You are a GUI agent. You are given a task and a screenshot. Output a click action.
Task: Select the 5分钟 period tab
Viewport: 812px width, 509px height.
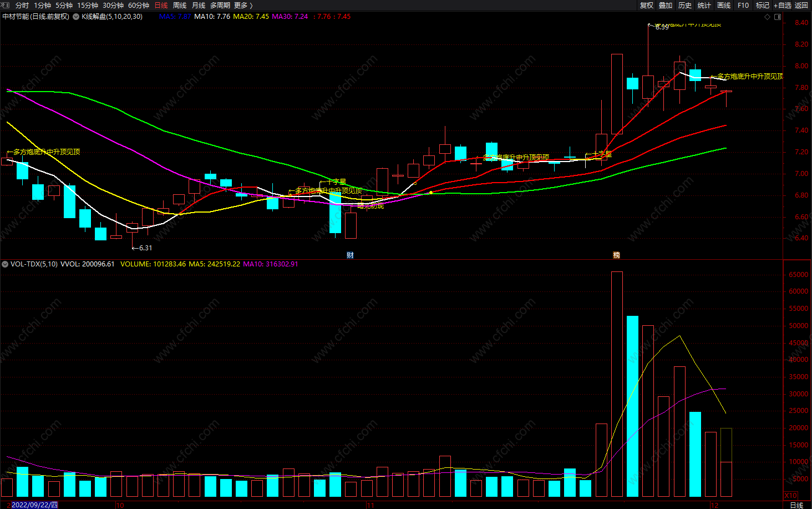[x=64, y=6]
